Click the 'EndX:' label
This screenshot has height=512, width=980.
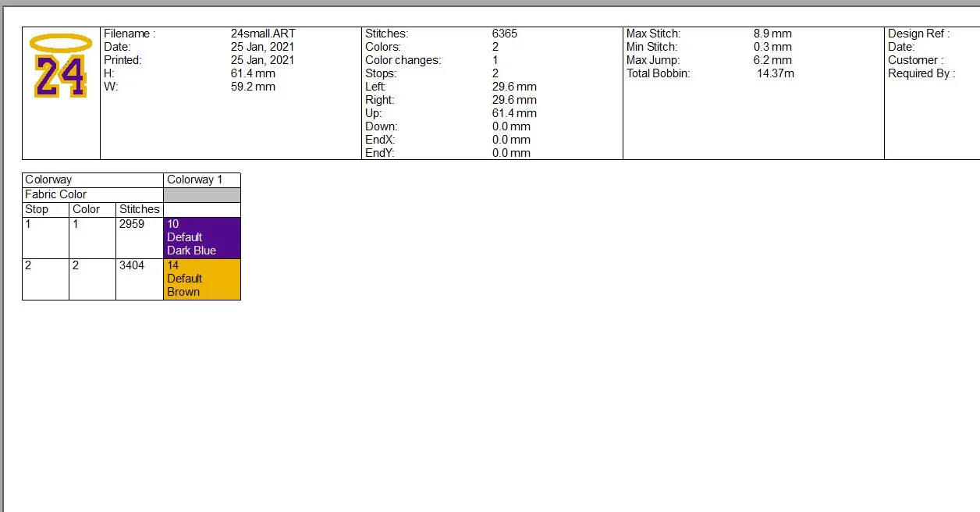[x=380, y=140]
